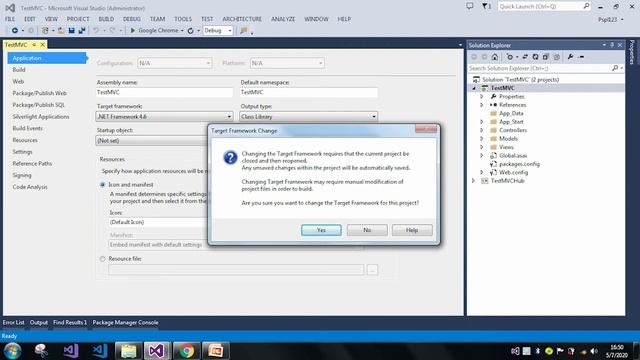Open the notifications filter flag icon

486,6
